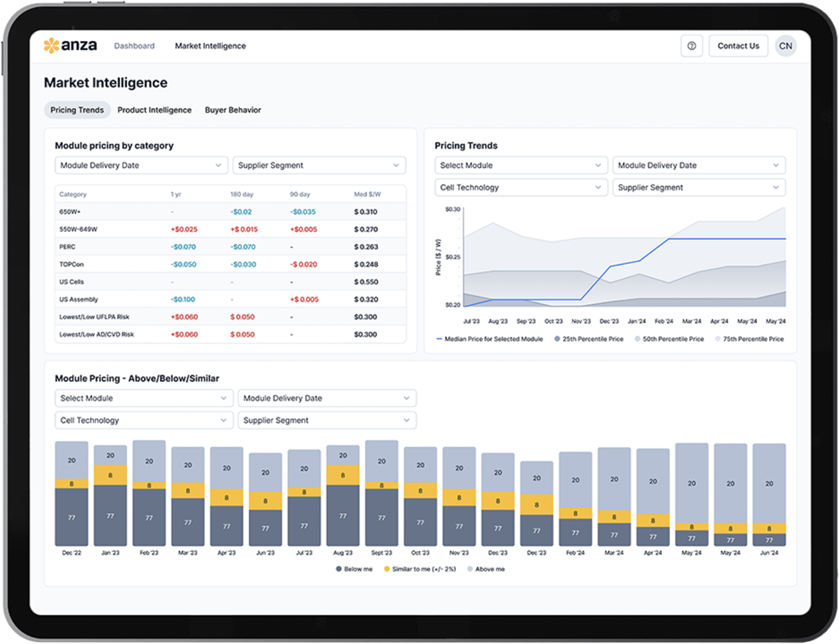The image size is (839, 644).
Task: Click the Contact Us button
Action: coord(738,46)
